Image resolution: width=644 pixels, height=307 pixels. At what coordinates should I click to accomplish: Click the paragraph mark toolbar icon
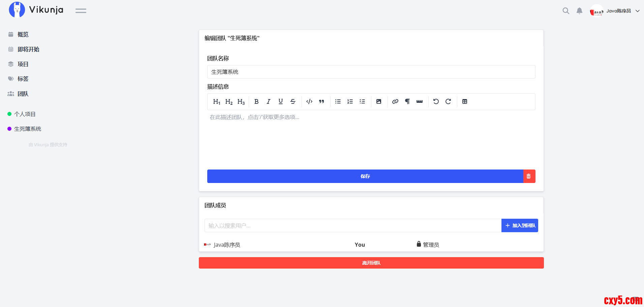pos(407,101)
